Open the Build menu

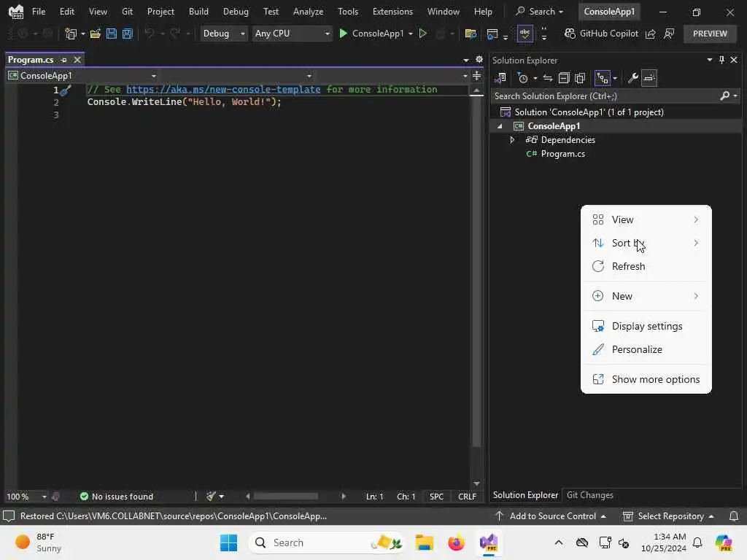(x=198, y=12)
